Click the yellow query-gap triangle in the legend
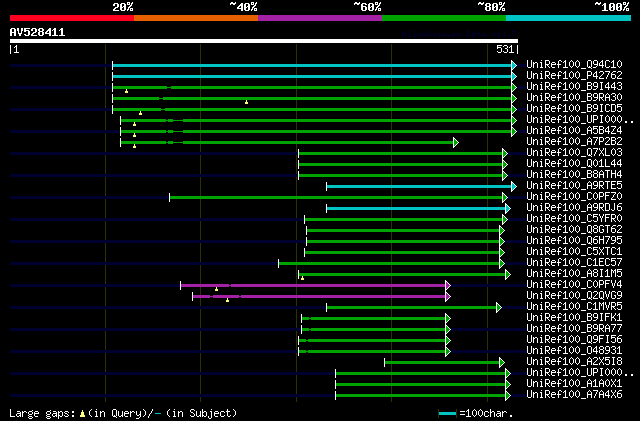 pos(82,414)
